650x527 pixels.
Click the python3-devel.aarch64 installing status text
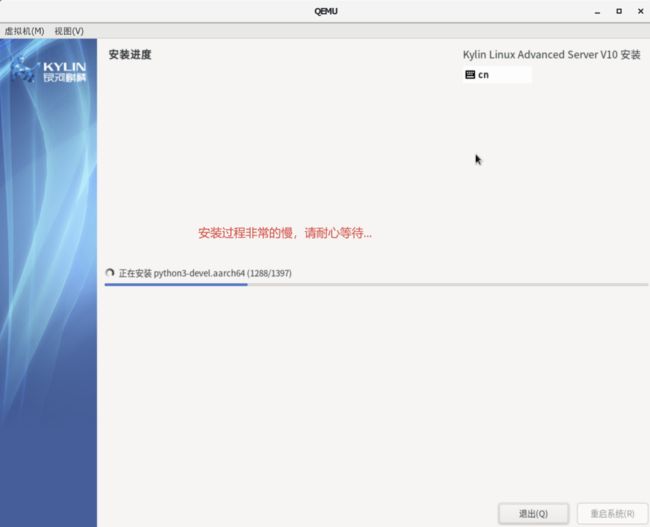pyautogui.click(x=205, y=273)
